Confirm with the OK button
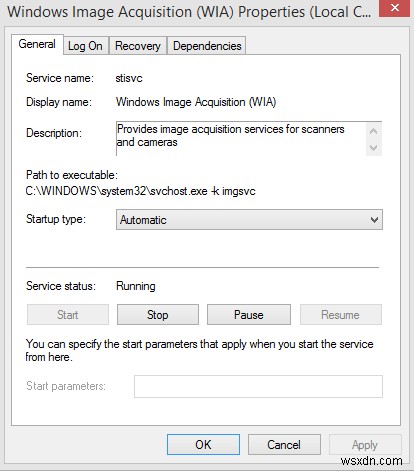414x471 pixels. [203, 444]
